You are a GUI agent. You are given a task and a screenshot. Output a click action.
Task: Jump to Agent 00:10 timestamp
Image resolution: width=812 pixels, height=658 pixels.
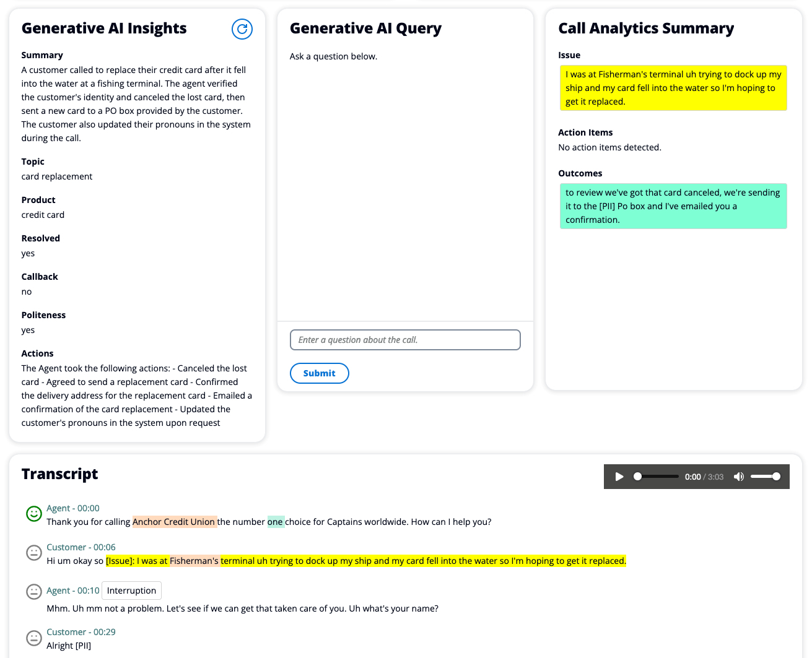point(73,591)
